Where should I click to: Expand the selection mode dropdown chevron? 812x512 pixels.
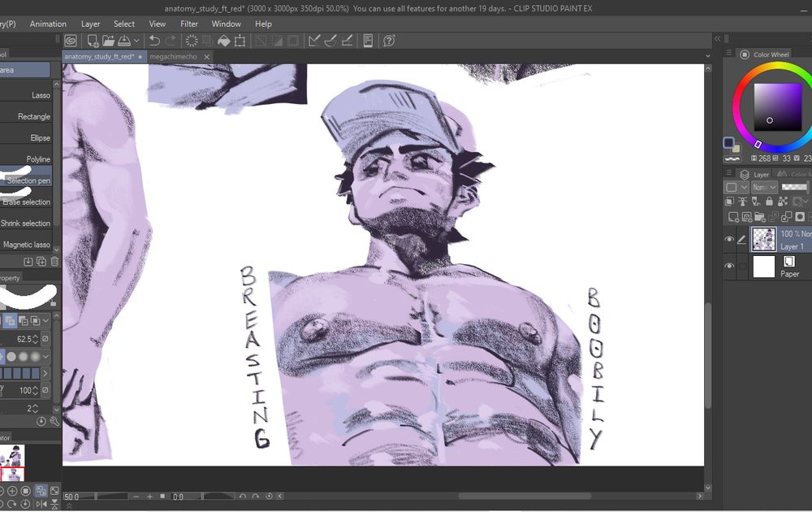pos(45,321)
